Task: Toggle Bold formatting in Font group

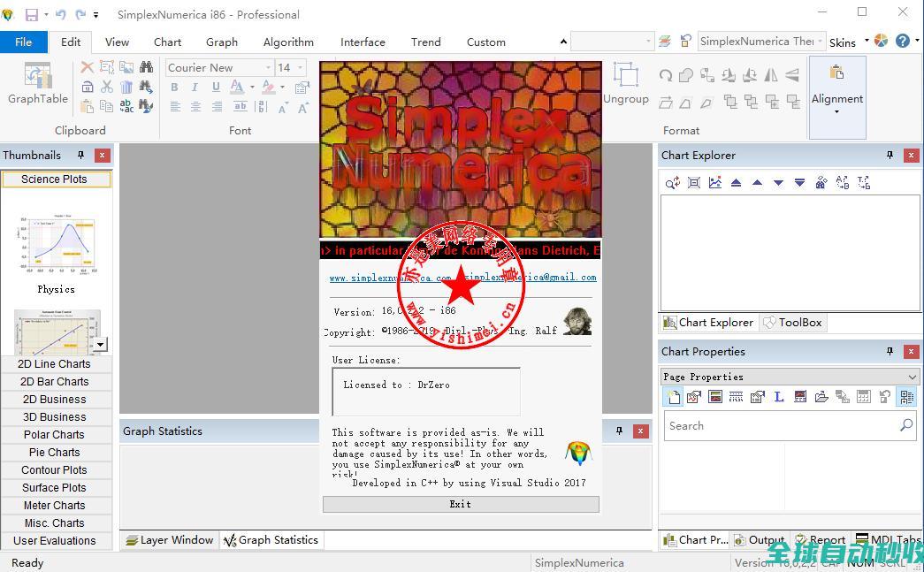Action: coord(174,87)
